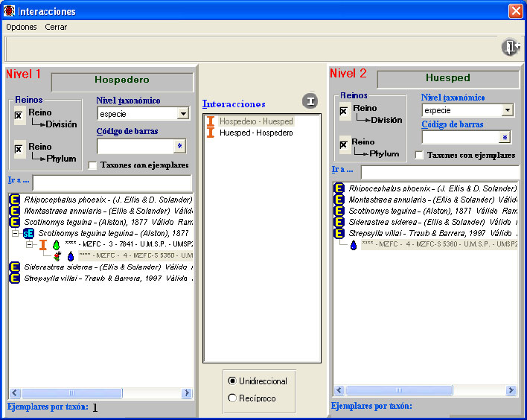Viewport: 527px width, 420px height.
Task: Close the Interacciones window
Action: click(x=516, y=11)
